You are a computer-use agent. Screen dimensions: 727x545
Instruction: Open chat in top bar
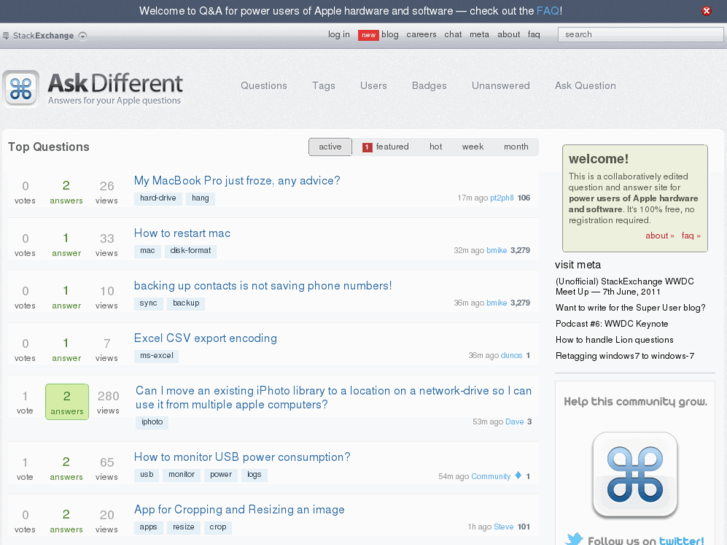pos(453,34)
